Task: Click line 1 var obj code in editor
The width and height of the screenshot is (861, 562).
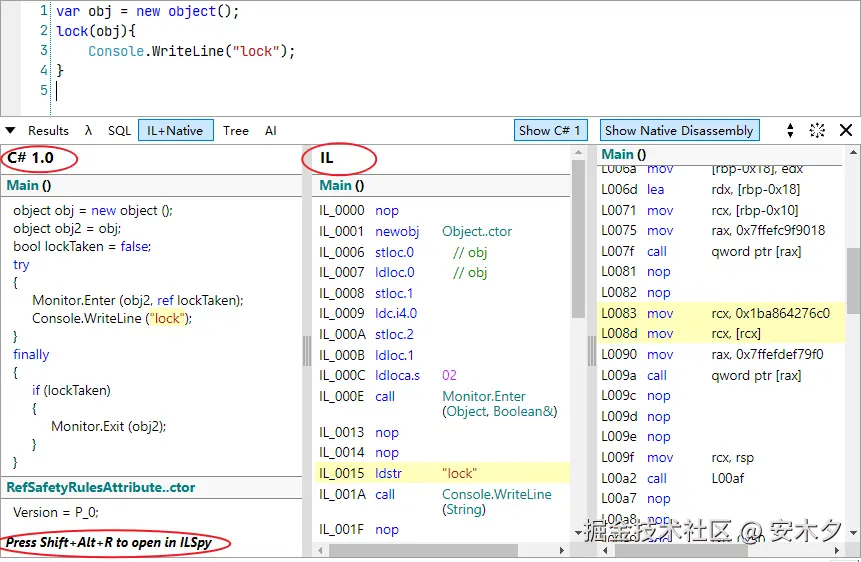Action: [x=147, y=11]
